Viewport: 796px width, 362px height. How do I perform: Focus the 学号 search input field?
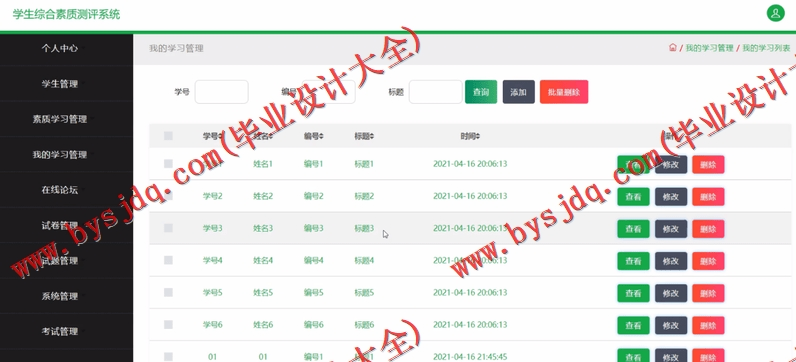[222, 92]
